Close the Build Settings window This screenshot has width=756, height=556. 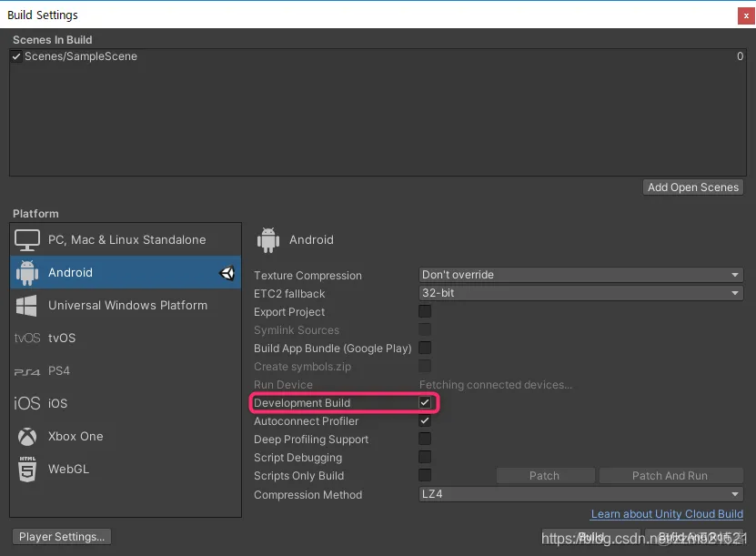click(746, 15)
